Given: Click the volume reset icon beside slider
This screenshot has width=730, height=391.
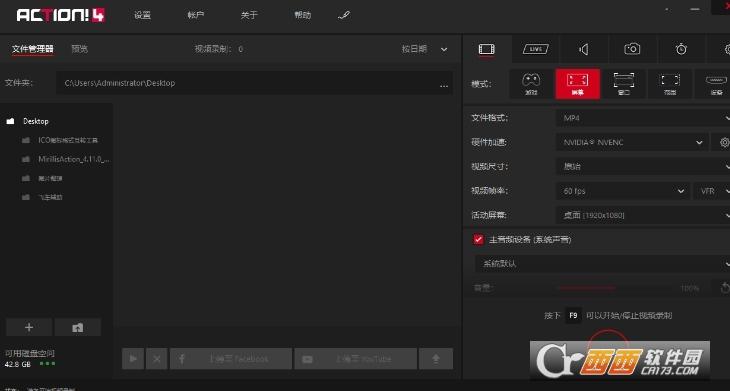Looking at the screenshot, I should pyautogui.click(x=725, y=288).
